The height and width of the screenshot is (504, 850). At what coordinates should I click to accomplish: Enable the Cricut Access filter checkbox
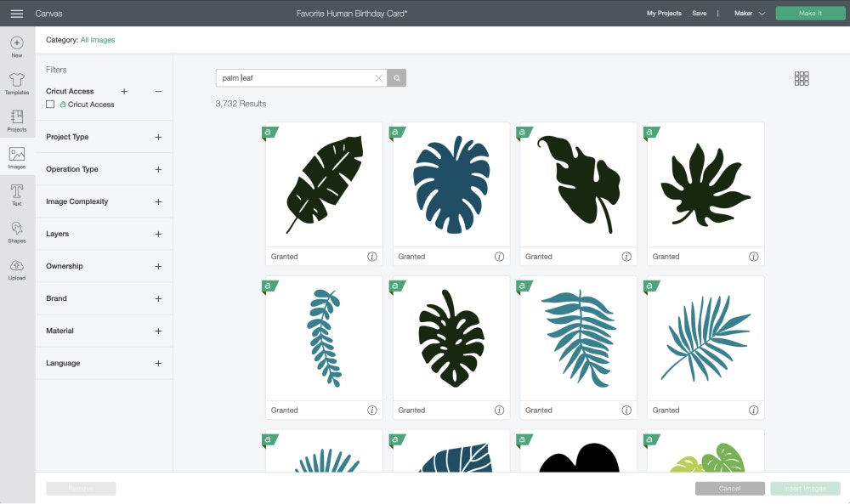[50, 105]
